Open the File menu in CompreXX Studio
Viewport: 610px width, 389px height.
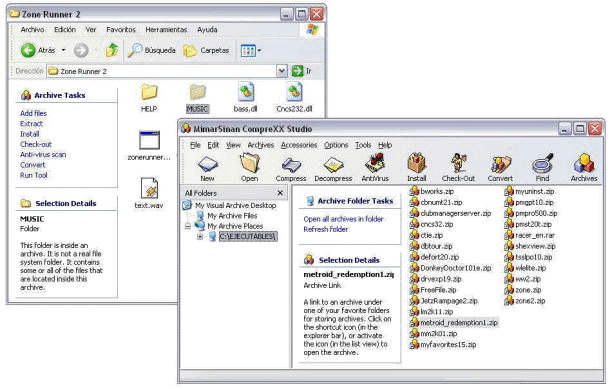pyautogui.click(x=195, y=145)
